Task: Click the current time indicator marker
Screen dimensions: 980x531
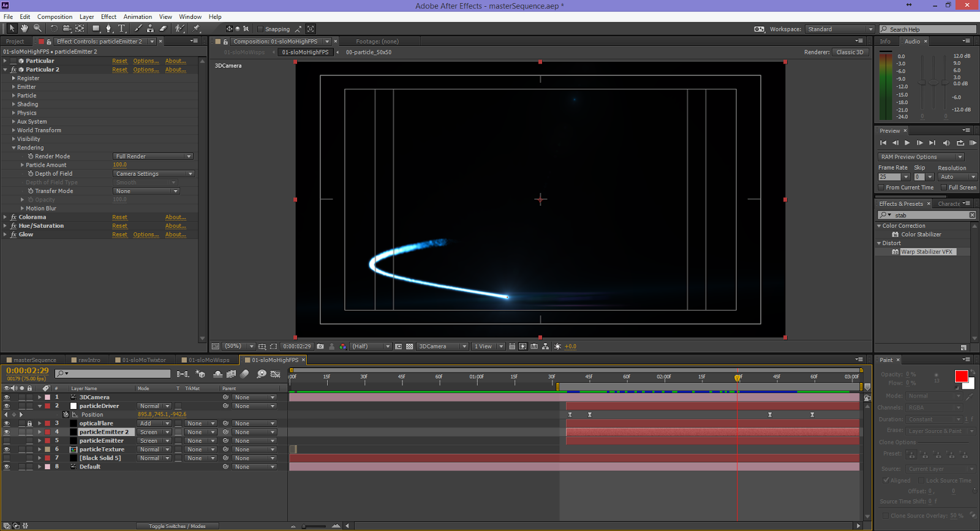Action: [737, 378]
